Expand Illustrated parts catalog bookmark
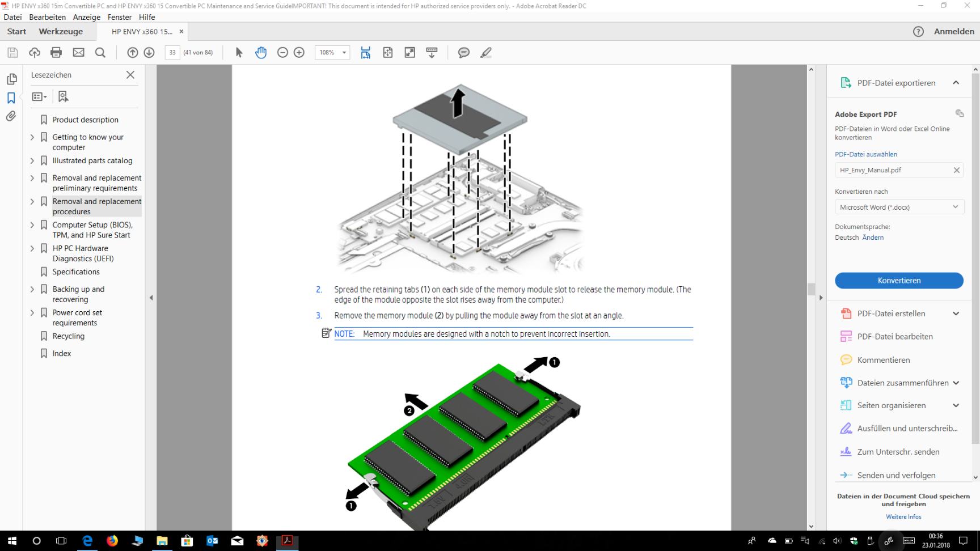This screenshot has width=980, height=551. [x=32, y=161]
